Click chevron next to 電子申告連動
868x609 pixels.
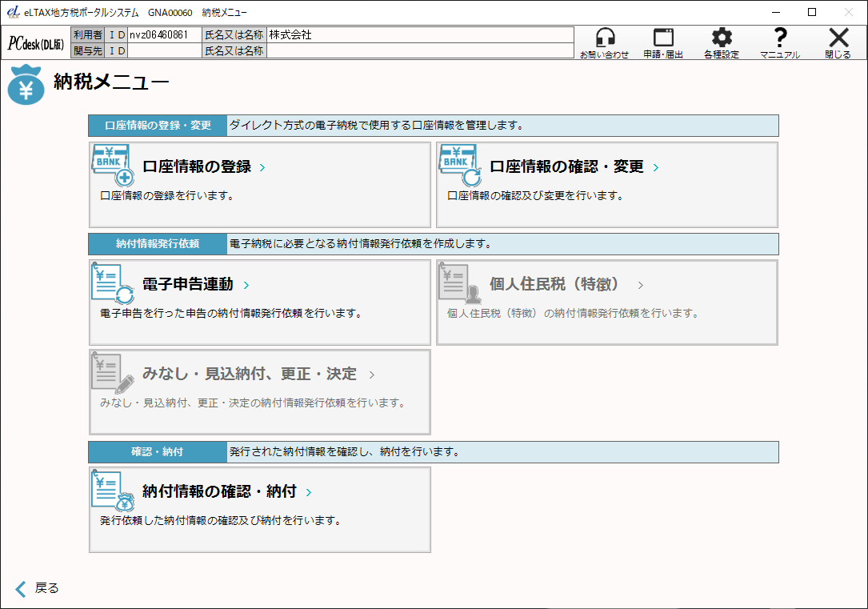coord(246,285)
